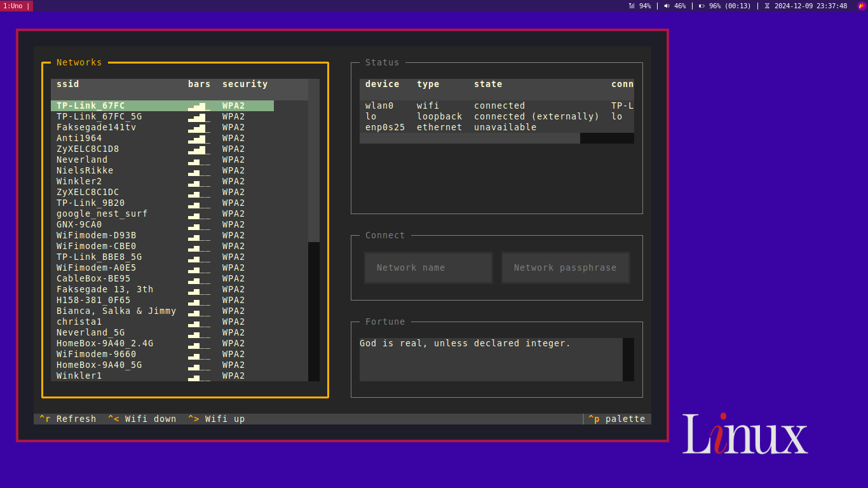This screenshot has height=488, width=868.
Task: Select the Neverland network row
Action: [162, 159]
